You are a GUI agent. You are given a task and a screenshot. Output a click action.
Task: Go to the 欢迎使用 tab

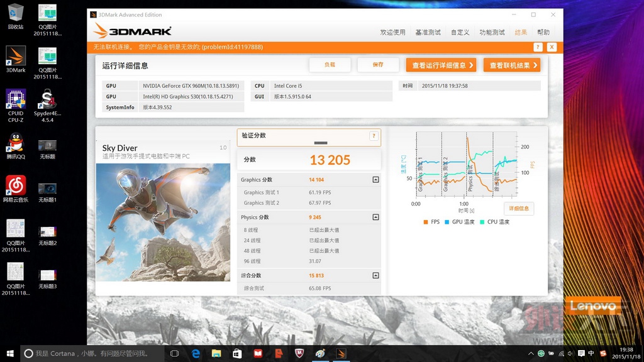click(392, 32)
